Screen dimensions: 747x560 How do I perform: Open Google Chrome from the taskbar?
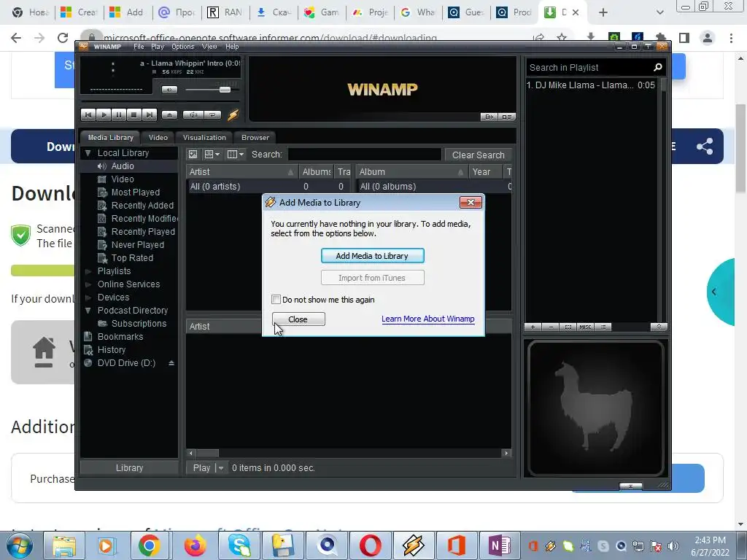pos(149,545)
